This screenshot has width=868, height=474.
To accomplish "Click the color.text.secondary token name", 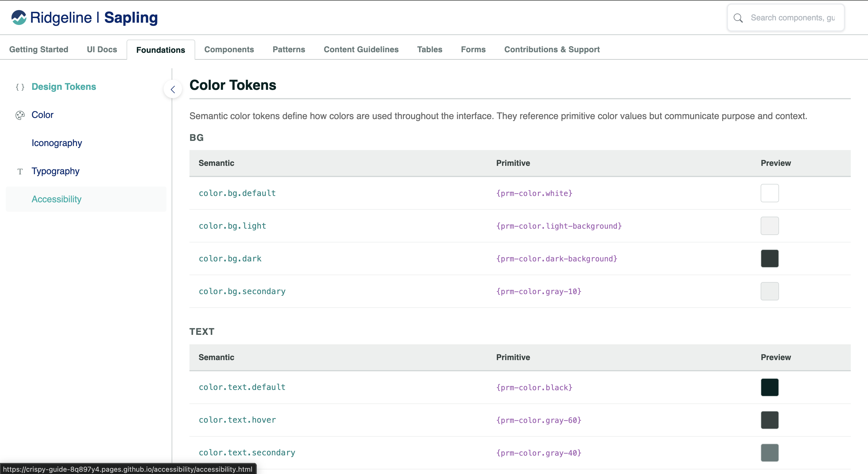I will pyautogui.click(x=247, y=452).
